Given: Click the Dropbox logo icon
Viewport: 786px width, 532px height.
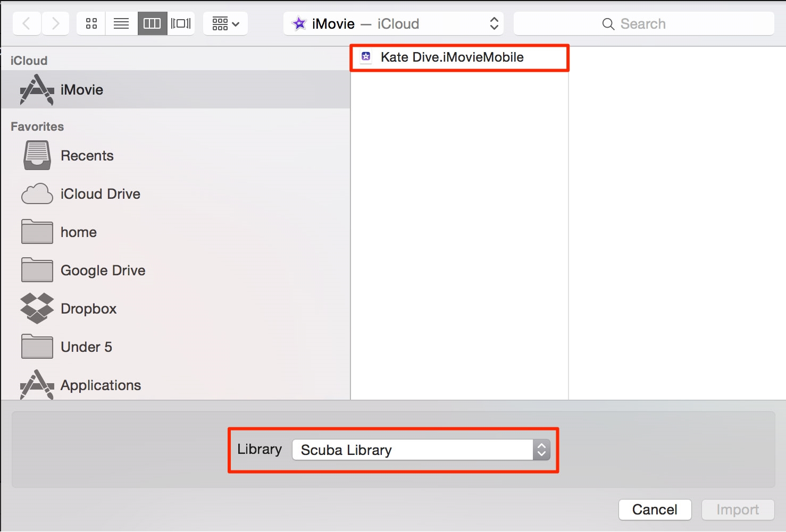Looking at the screenshot, I should (x=37, y=308).
